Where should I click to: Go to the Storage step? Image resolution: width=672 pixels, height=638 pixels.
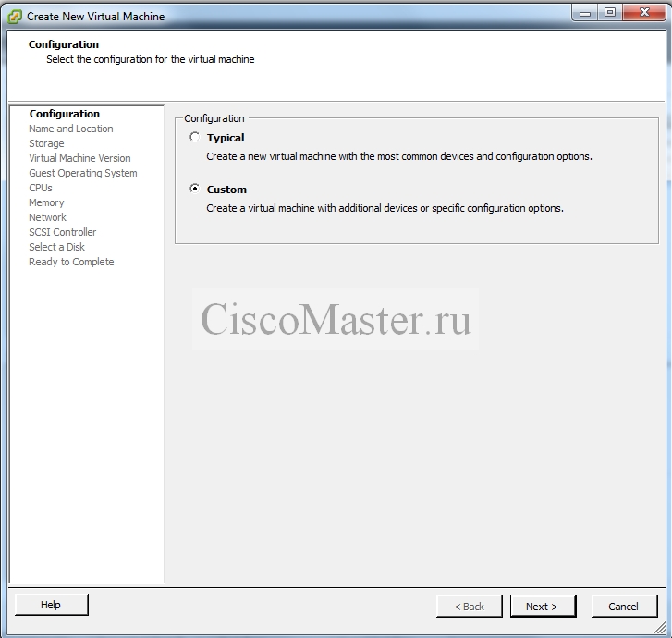(46, 143)
